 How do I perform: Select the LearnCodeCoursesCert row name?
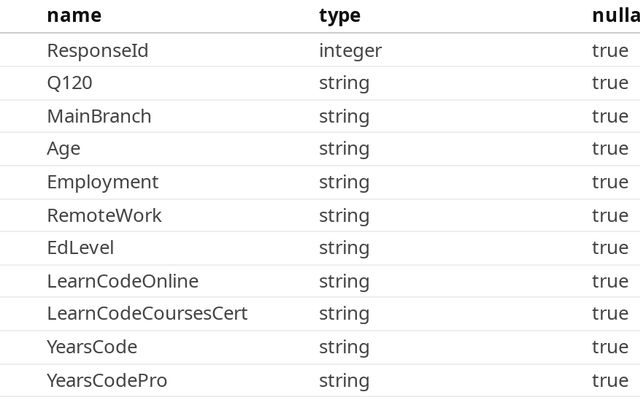click(147, 313)
